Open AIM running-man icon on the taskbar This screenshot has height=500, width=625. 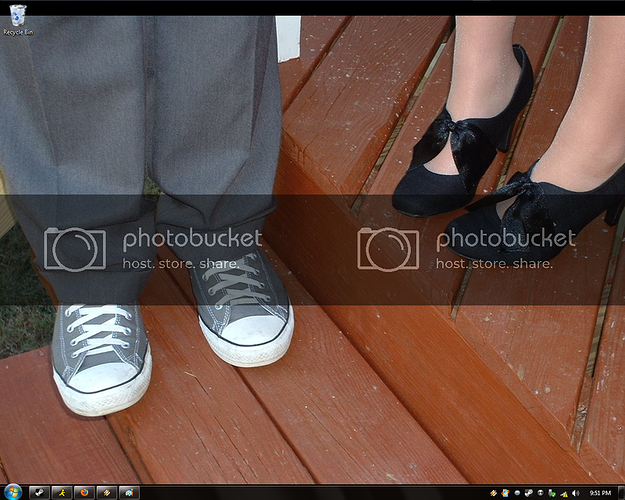61,492
